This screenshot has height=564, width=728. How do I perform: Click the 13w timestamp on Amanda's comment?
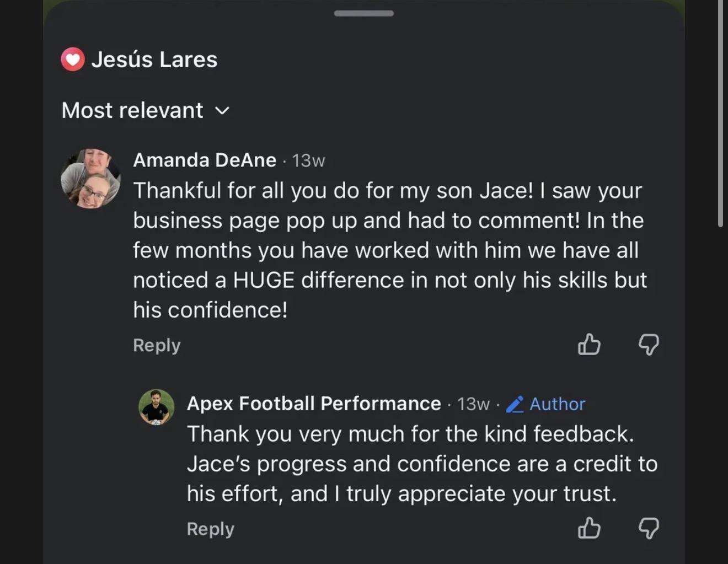click(x=308, y=160)
